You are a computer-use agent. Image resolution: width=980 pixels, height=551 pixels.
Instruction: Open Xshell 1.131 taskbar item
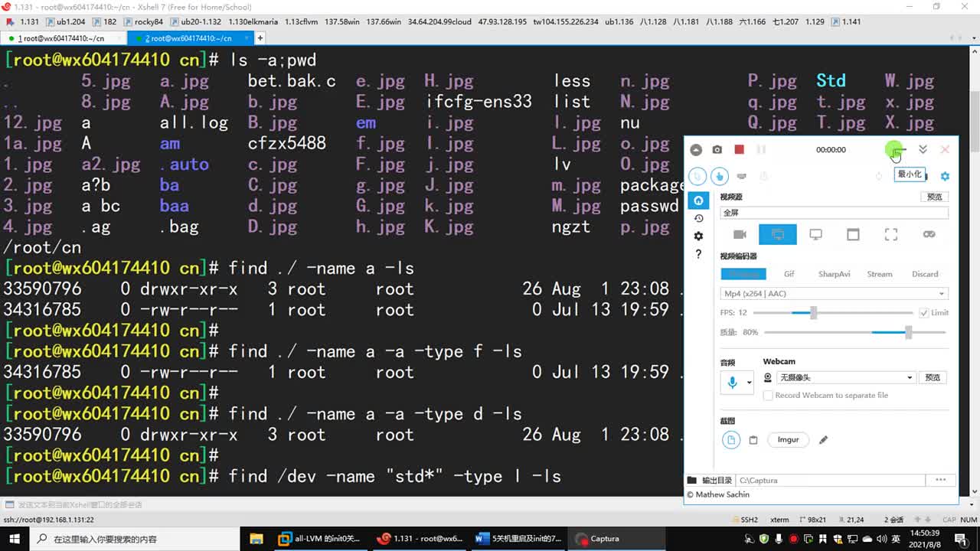(x=418, y=539)
